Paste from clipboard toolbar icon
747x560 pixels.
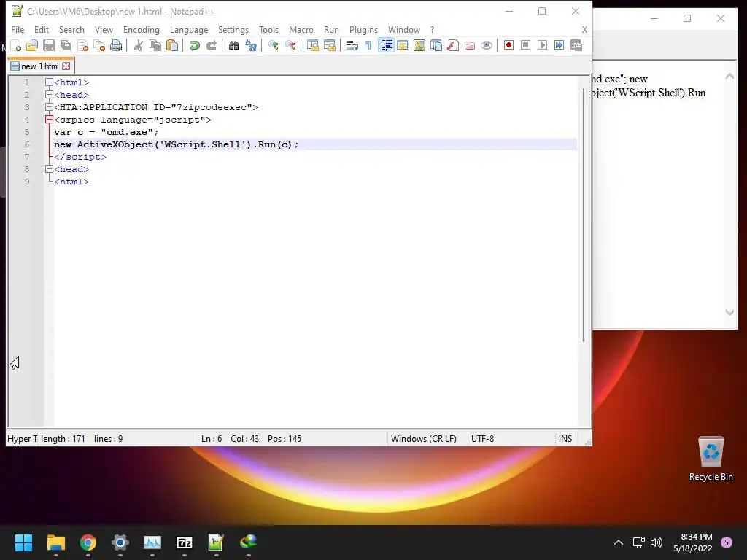coord(172,45)
